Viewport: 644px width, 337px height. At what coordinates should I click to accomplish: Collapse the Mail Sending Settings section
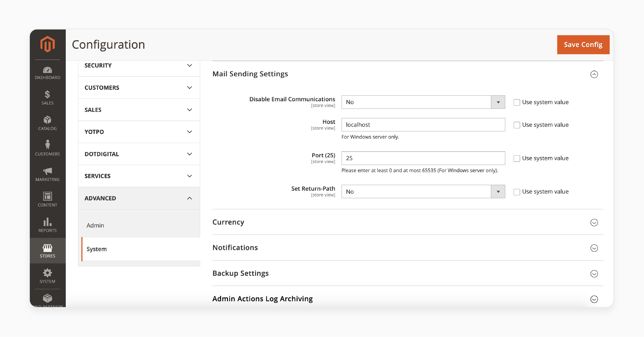click(594, 74)
